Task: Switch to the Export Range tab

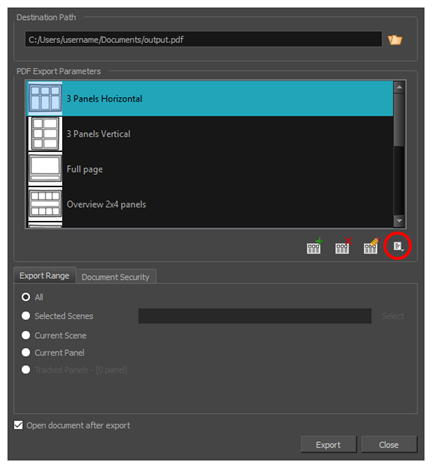Action: click(44, 276)
